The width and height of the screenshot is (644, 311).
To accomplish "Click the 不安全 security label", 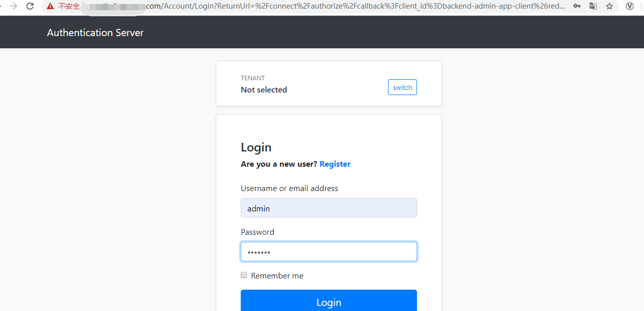I will [x=69, y=7].
